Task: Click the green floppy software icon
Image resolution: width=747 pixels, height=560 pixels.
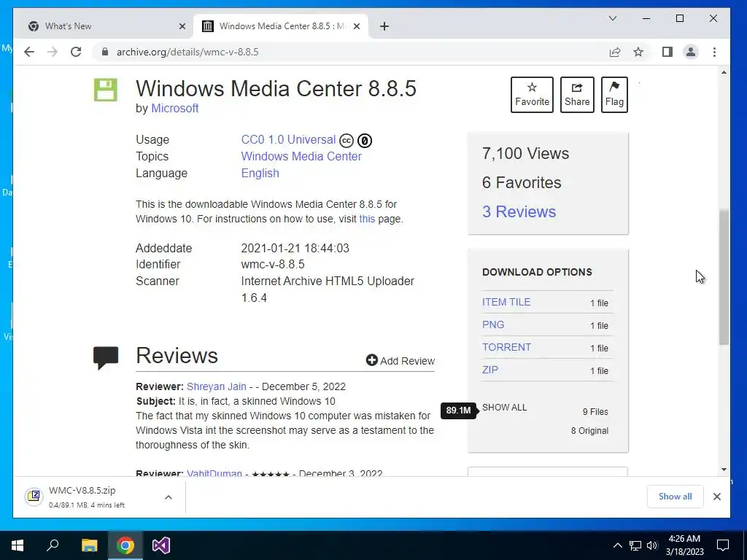Action: [x=105, y=90]
